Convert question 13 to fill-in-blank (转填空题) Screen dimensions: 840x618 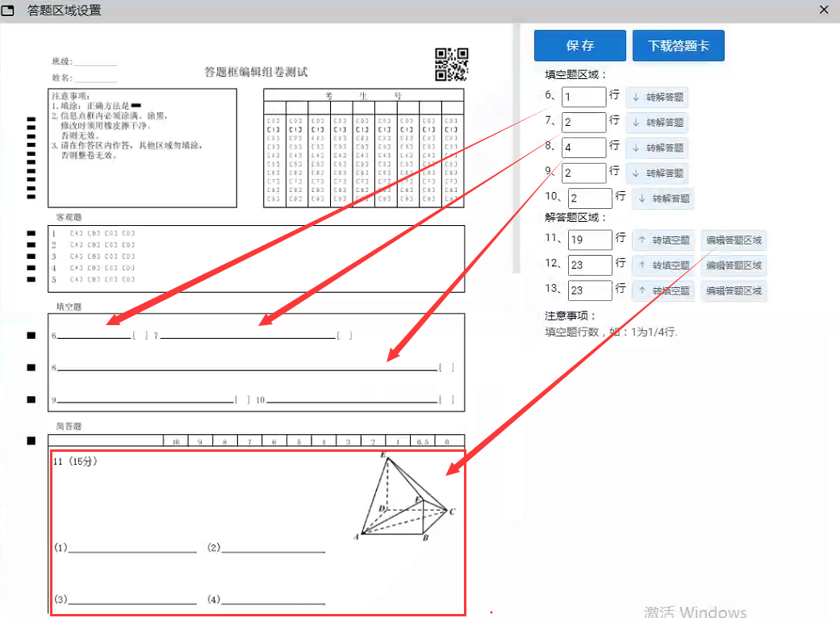(663, 290)
